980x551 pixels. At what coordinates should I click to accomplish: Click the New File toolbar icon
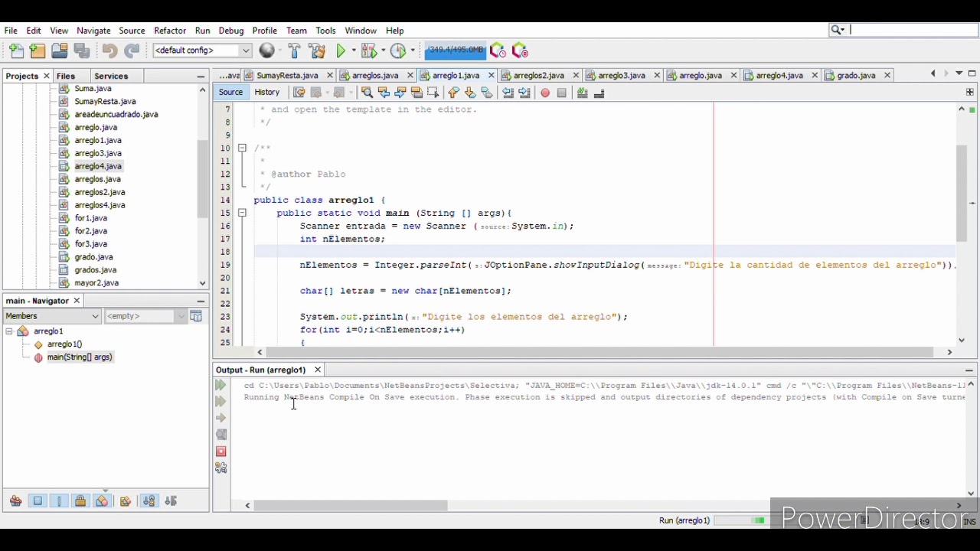tap(16, 51)
